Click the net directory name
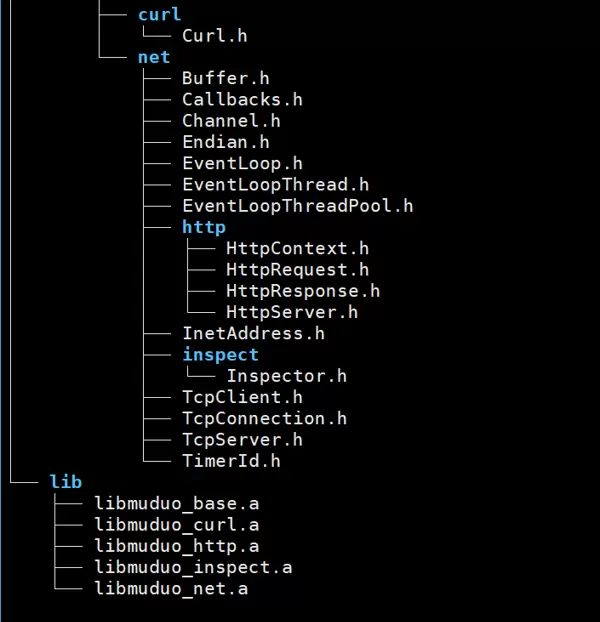Viewport: 600px width, 622px height. [154, 57]
